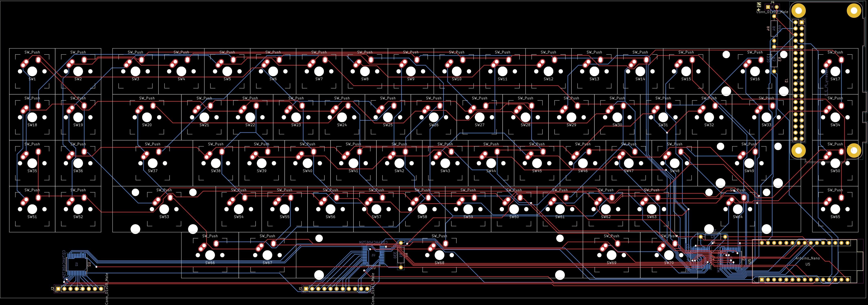Select the SW69 label text
The image size is (868, 305).
click(x=611, y=263)
